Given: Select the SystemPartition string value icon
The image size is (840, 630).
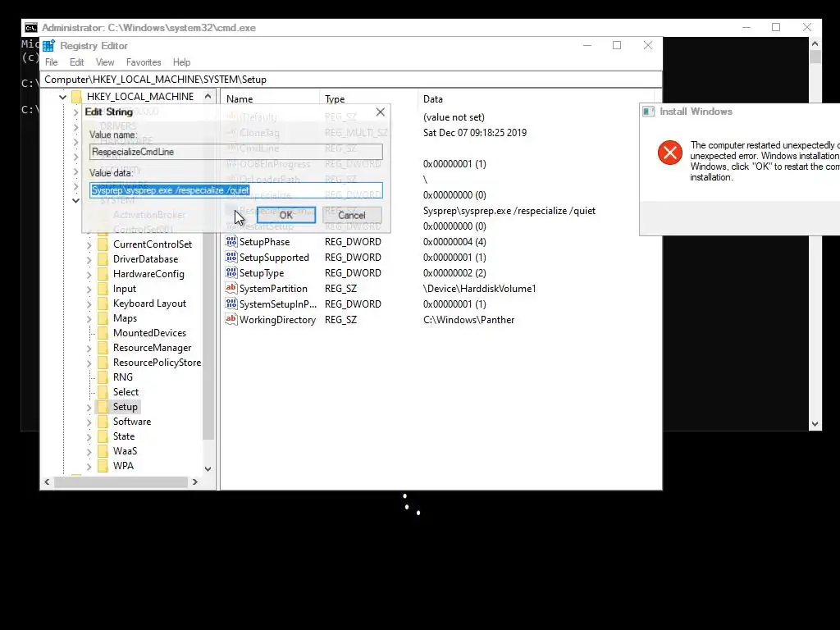Looking at the screenshot, I should click(x=231, y=288).
